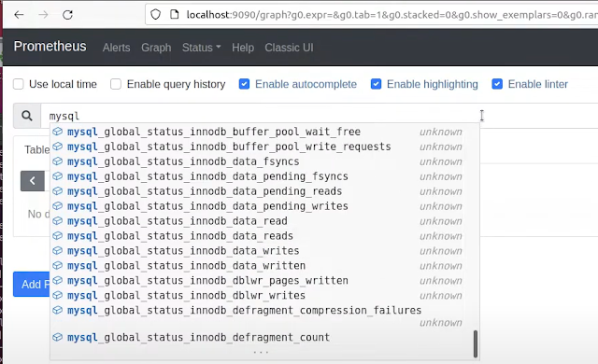
Task: Click metric icon for innodb_dblwr_writes
Action: tap(58, 296)
